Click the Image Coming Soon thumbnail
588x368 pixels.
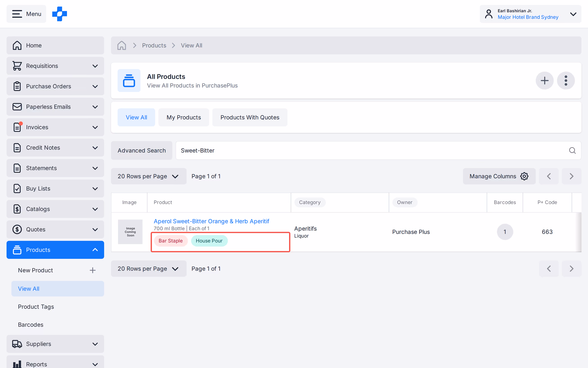(x=130, y=232)
